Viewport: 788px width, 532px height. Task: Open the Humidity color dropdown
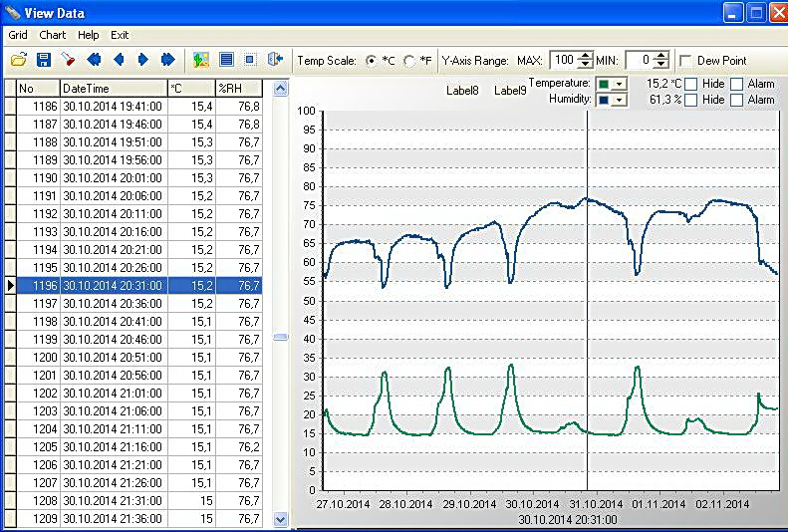(620, 100)
